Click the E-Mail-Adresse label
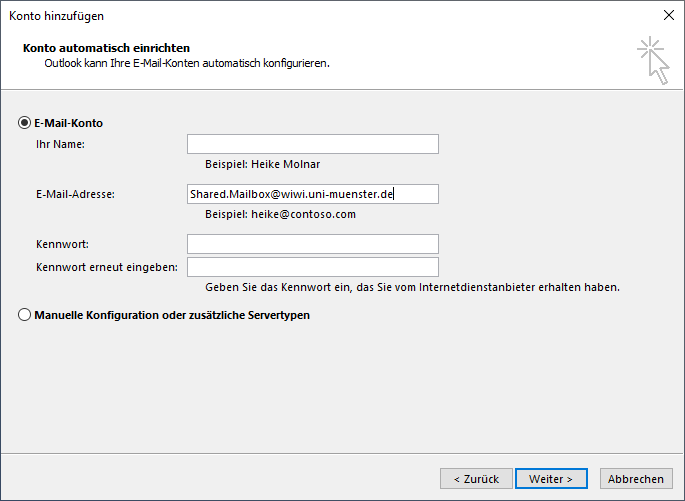Image resolution: width=685 pixels, height=501 pixels. tap(75, 194)
